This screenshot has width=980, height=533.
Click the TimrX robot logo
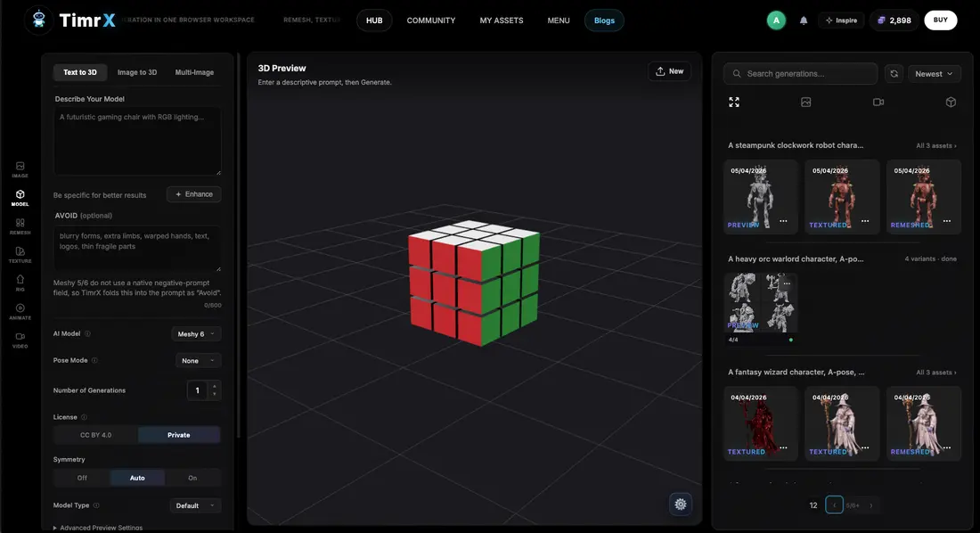(38, 20)
